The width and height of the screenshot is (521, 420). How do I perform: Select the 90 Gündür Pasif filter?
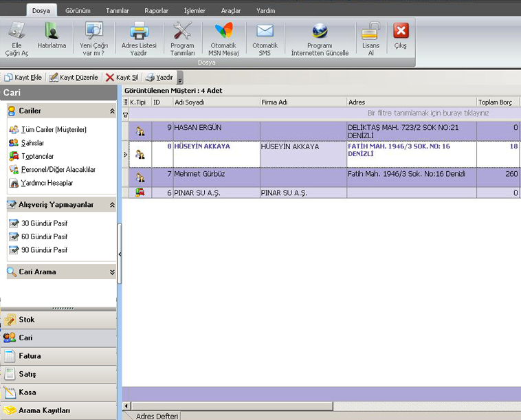44,250
